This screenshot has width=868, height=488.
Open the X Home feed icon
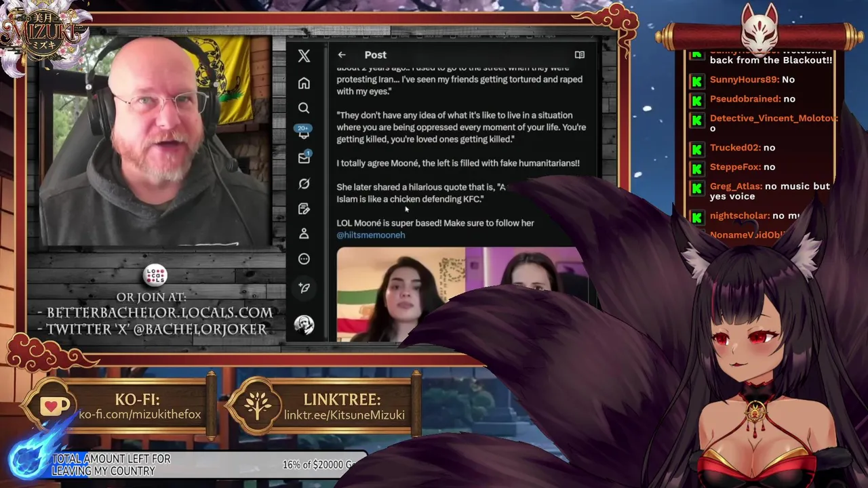coord(304,83)
